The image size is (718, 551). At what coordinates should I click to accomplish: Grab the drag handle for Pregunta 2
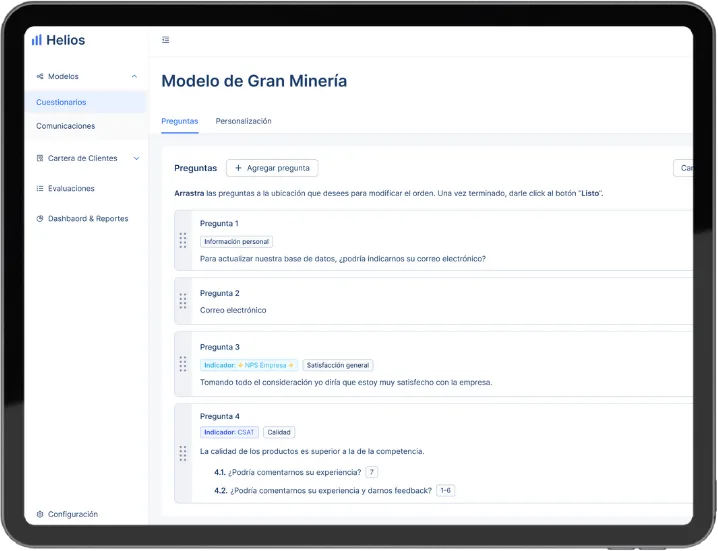pos(183,301)
